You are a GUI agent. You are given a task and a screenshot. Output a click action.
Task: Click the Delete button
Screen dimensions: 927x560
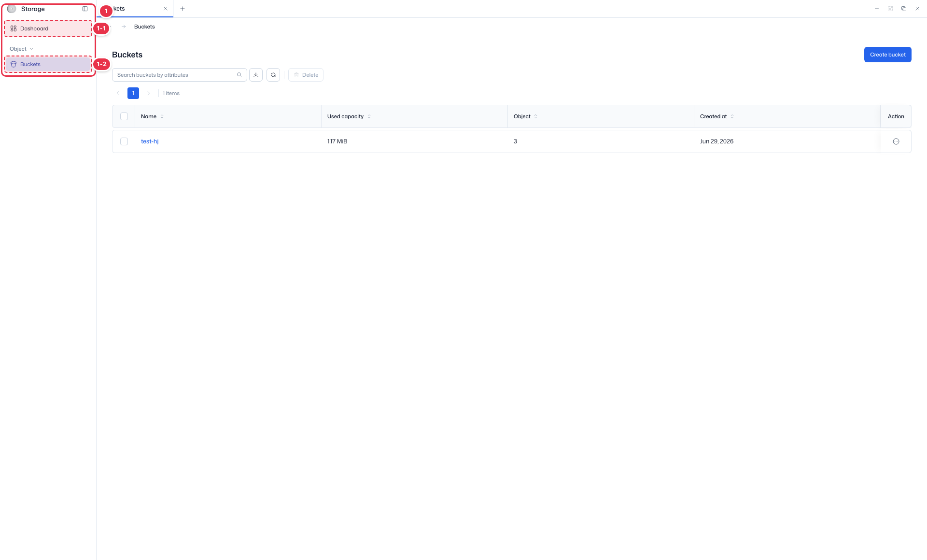tap(306, 75)
